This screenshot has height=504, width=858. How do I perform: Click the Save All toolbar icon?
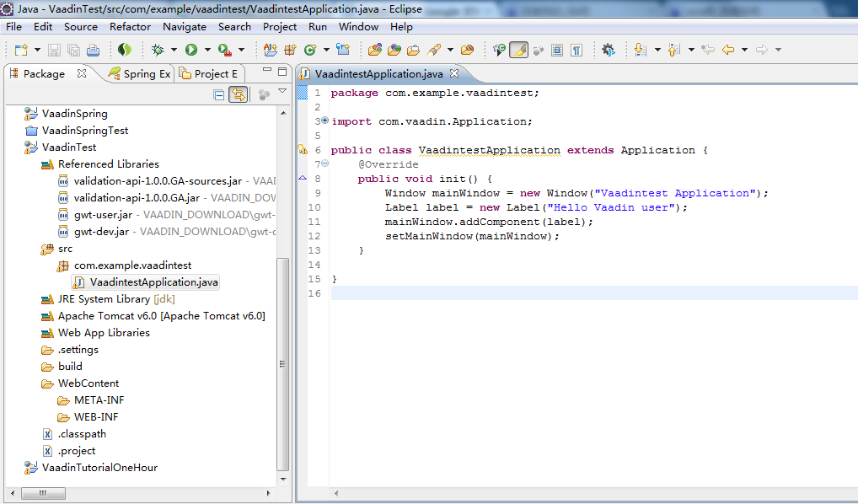[73, 50]
